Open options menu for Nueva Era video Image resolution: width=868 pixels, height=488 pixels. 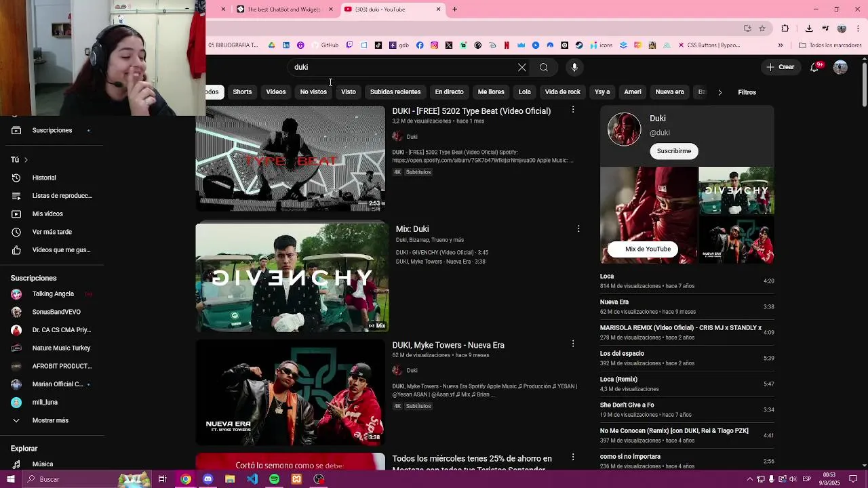pos(573,344)
